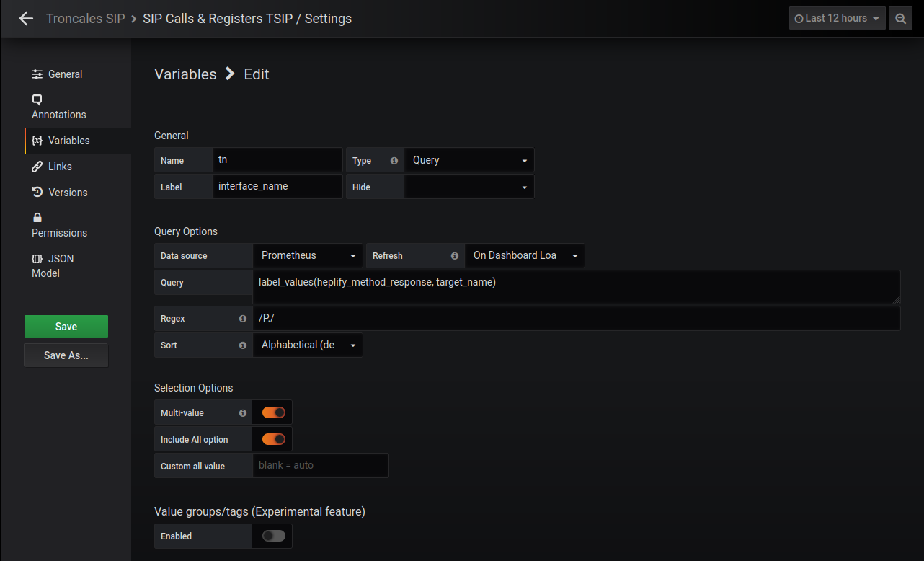Show info tooltip icon for Multi-value
This screenshot has height=561, width=924.
pyautogui.click(x=243, y=413)
